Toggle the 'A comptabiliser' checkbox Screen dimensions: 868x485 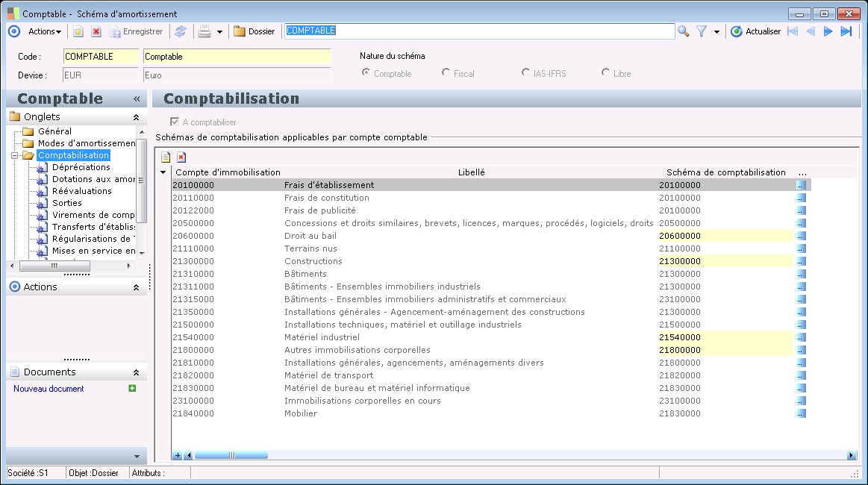click(x=175, y=122)
